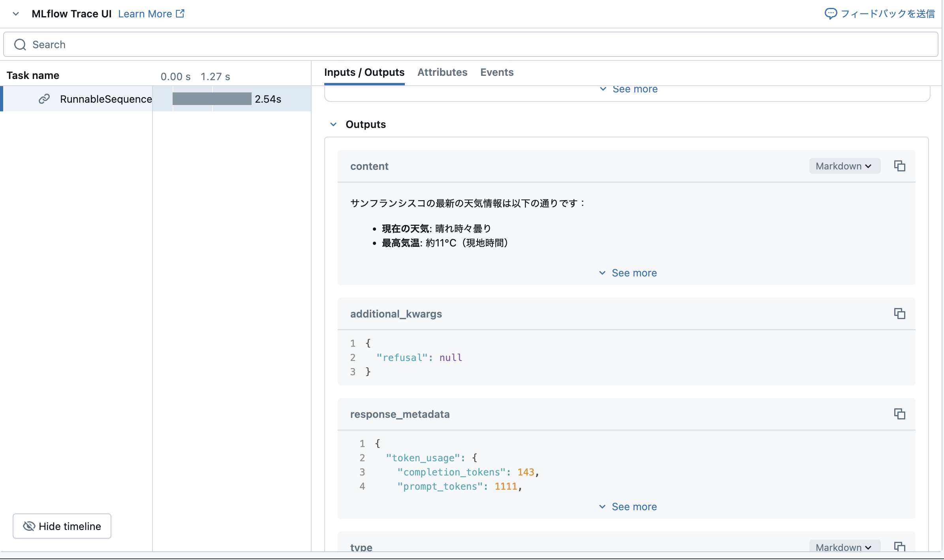Viewport: 944px width, 560px height.
Task: Click the link icon beside RunnableSequence
Action: (44, 99)
